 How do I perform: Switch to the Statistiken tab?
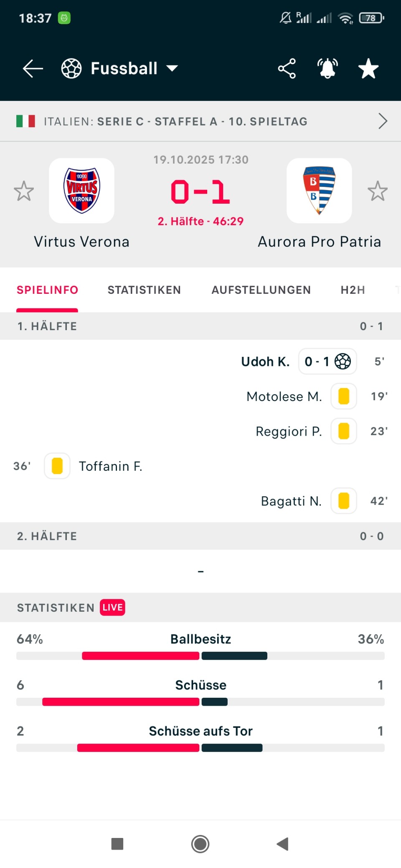click(144, 290)
